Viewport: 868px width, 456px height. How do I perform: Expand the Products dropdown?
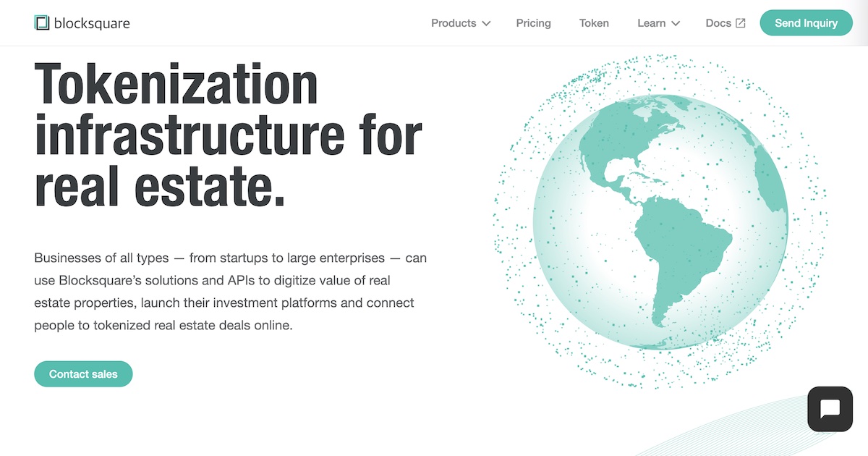pyautogui.click(x=454, y=22)
